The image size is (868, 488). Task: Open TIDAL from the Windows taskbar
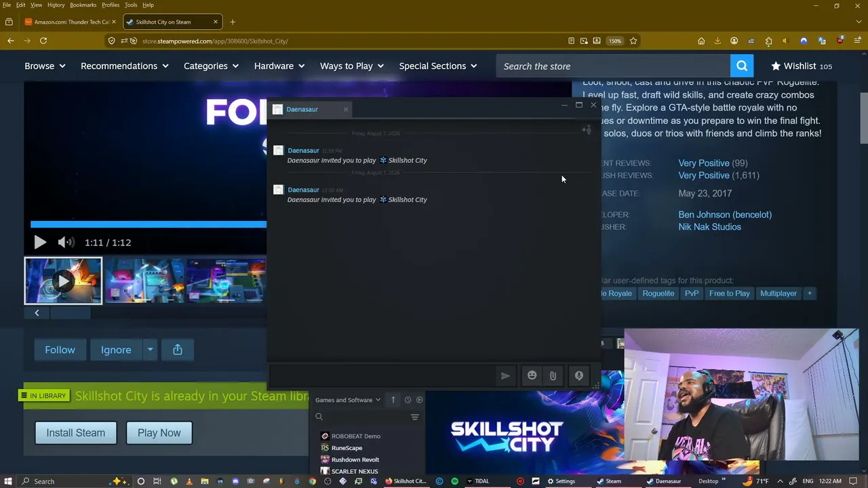[x=477, y=481]
